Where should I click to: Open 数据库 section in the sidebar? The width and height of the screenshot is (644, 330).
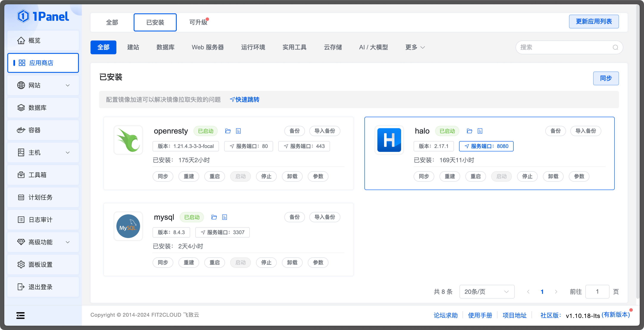[x=37, y=107]
